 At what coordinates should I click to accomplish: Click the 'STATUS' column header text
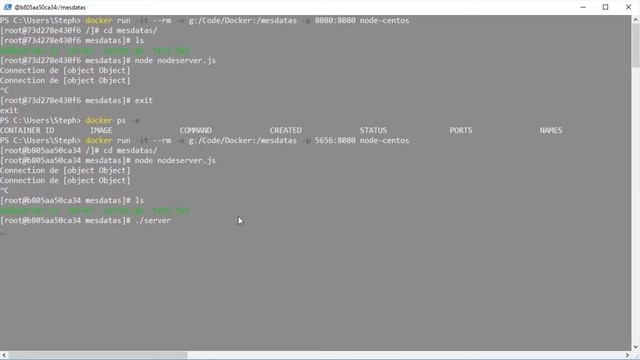[373, 130]
